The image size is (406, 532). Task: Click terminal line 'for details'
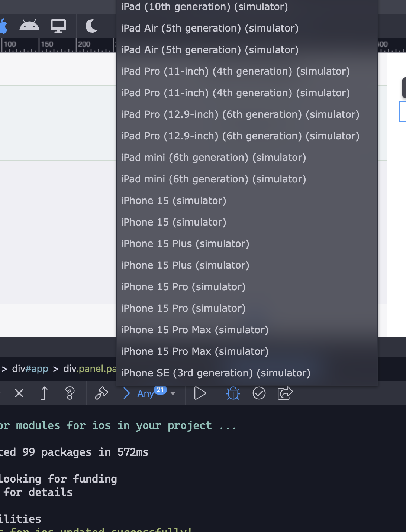[x=38, y=492]
